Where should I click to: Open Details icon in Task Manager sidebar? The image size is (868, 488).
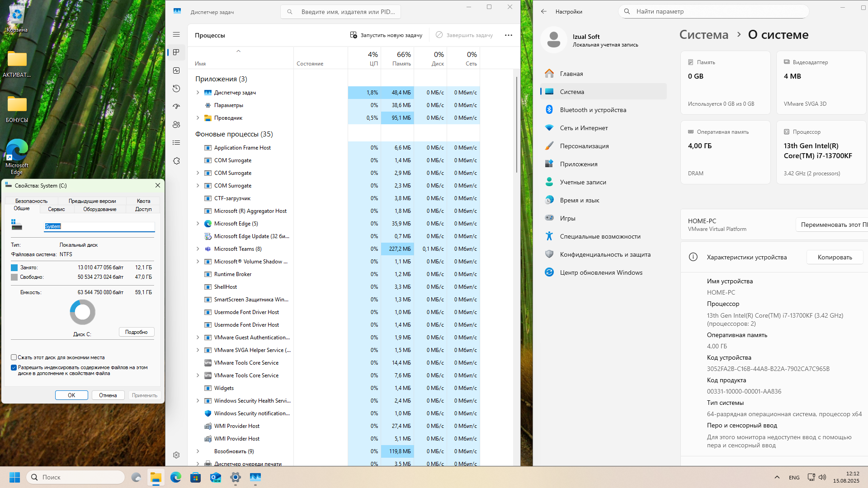(176, 143)
